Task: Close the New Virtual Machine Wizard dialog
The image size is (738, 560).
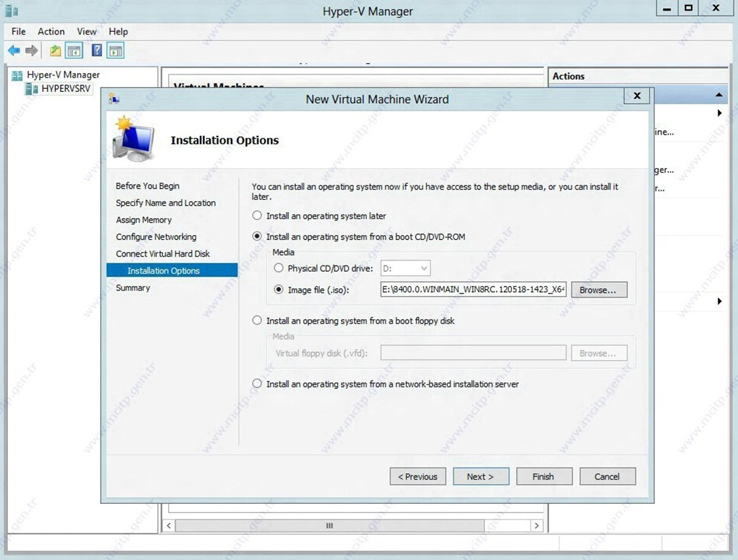Action: coord(637,96)
